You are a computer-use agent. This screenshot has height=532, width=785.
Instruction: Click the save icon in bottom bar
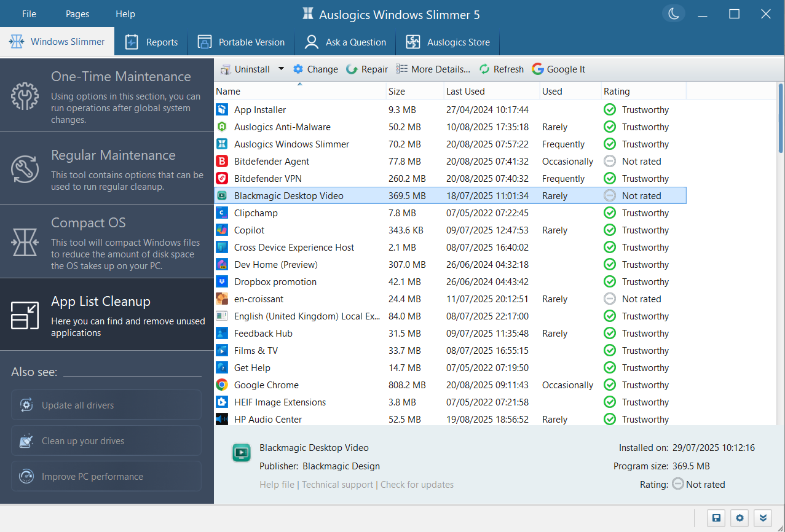(x=716, y=518)
